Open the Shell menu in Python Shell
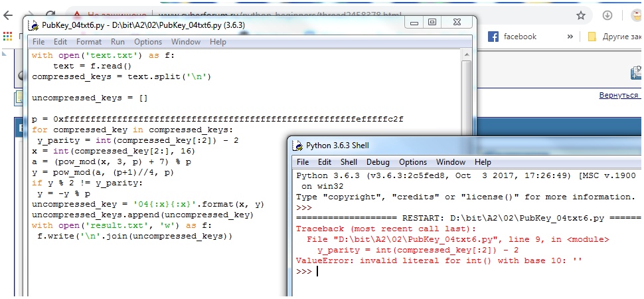 coord(349,162)
